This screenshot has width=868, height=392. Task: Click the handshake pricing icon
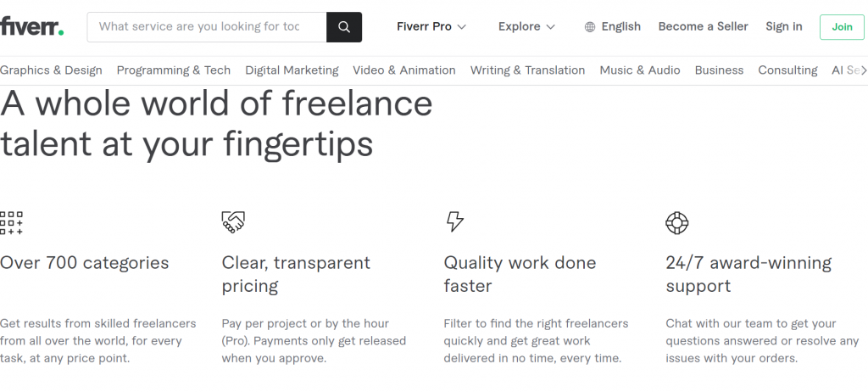(x=233, y=222)
